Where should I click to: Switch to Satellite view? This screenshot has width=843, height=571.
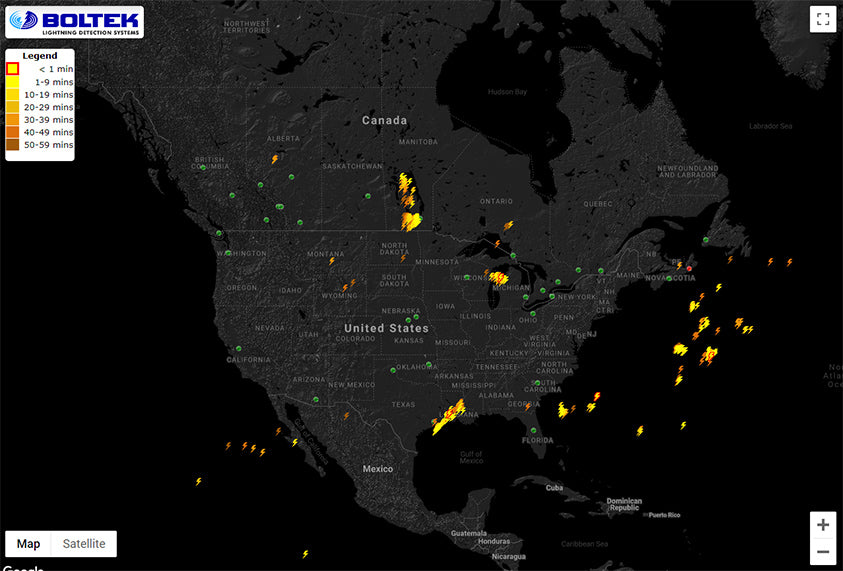tap(84, 544)
